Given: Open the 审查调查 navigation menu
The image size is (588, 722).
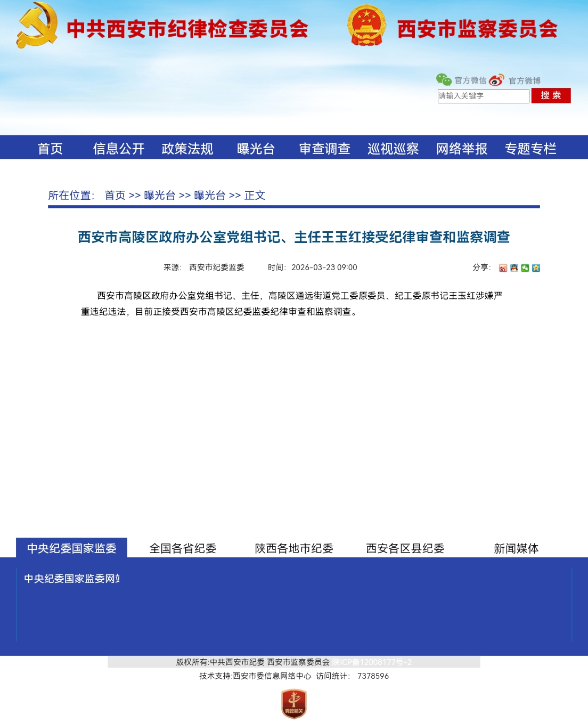Looking at the screenshot, I should point(324,149).
